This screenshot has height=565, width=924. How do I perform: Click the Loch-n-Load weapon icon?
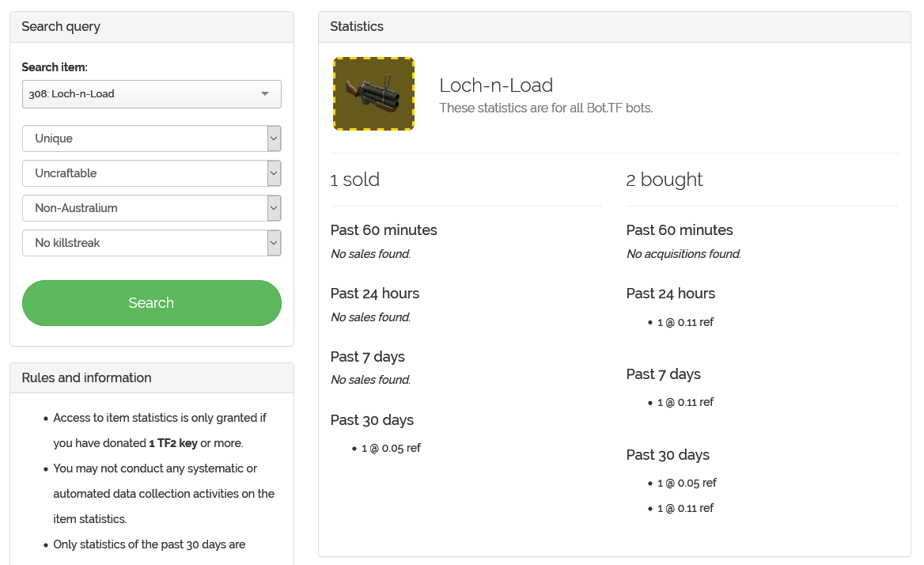373,93
